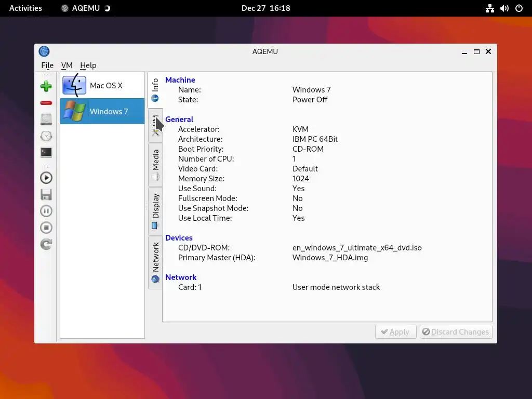
Task: Click the gray reset arrow icon
Action: 46,244
